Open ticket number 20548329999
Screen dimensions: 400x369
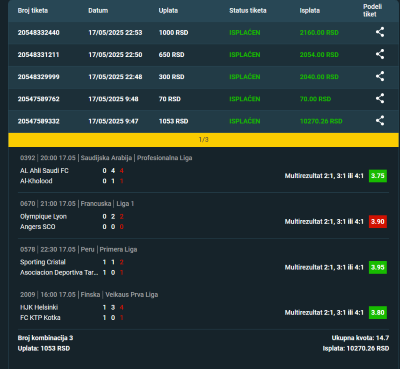click(39, 77)
